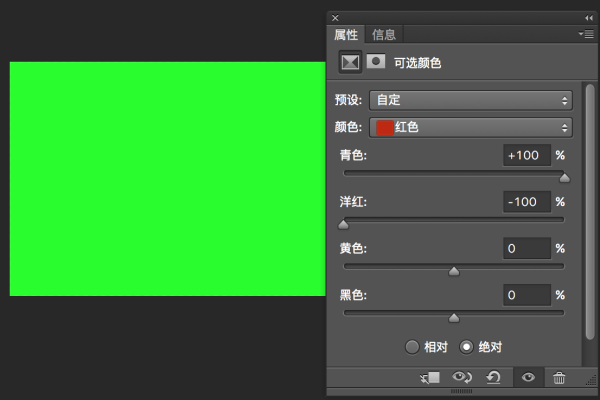The image size is (600, 400).
Task: Switch to the 信息 tab
Action: (384, 35)
